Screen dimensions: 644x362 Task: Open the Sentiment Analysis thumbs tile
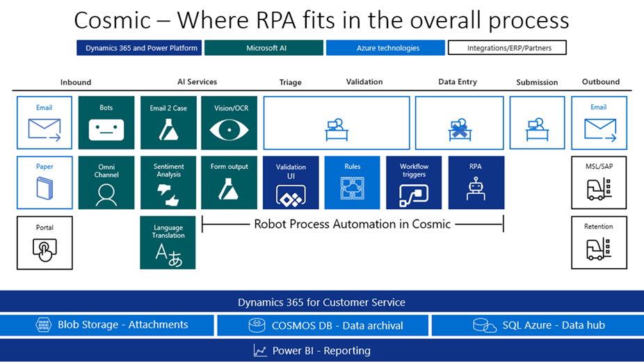[x=168, y=183]
